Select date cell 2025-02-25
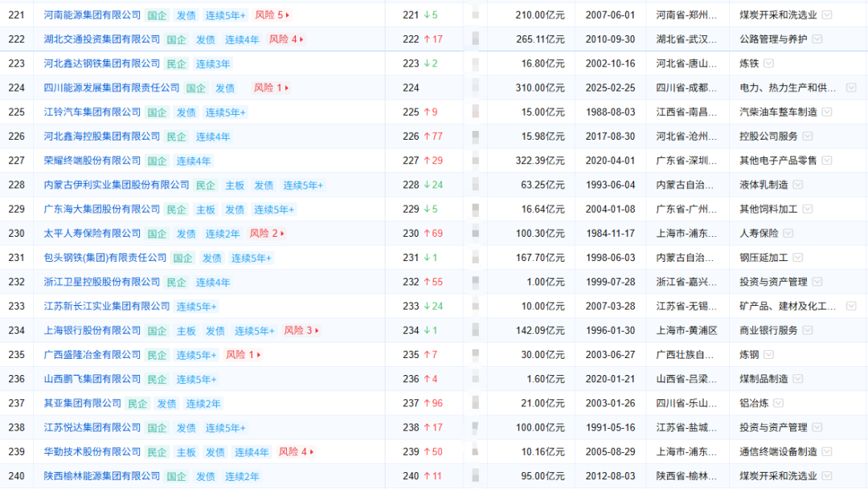Image resolution: width=868 pixels, height=489 pixels. tap(610, 88)
